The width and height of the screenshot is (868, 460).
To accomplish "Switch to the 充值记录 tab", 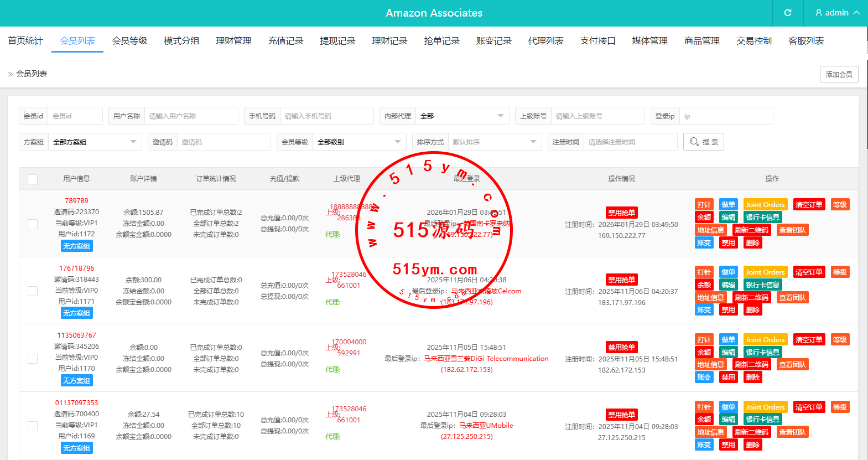I will (x=285, y=41).
